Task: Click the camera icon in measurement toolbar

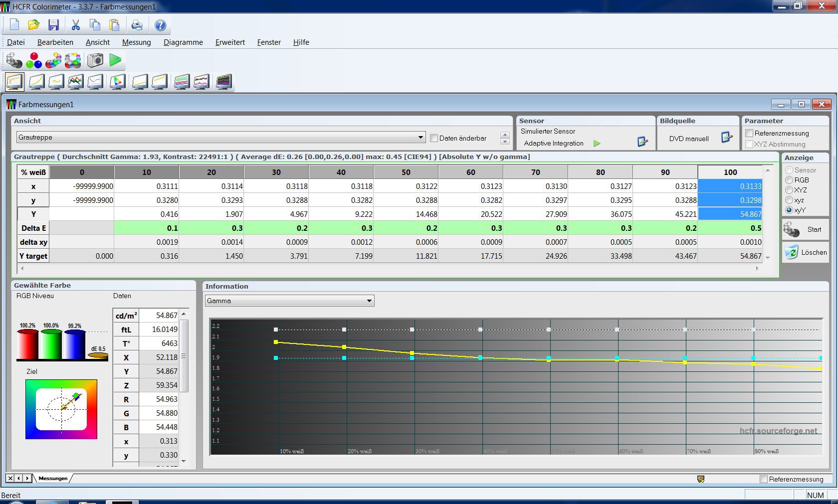Action: pyautogui.click(x=95, y=60)
